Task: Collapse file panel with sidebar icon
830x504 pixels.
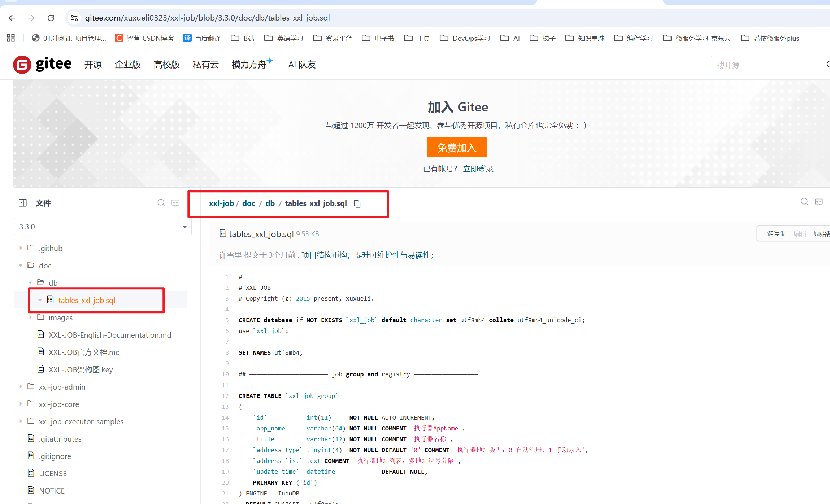Action: [x=23, y=203]
